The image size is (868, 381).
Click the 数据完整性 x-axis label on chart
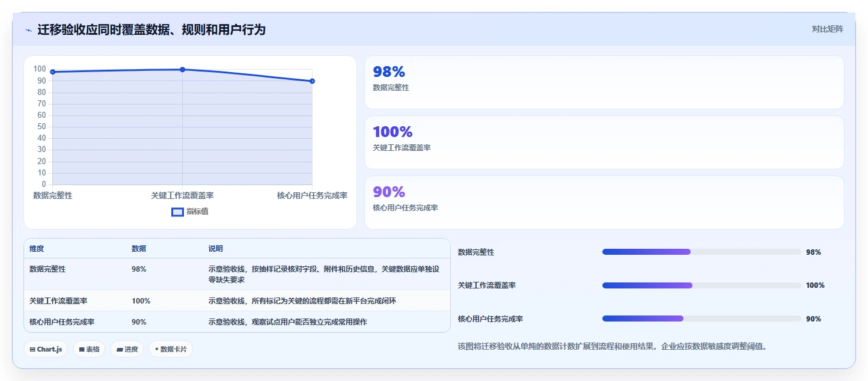(x=53, y=195)
